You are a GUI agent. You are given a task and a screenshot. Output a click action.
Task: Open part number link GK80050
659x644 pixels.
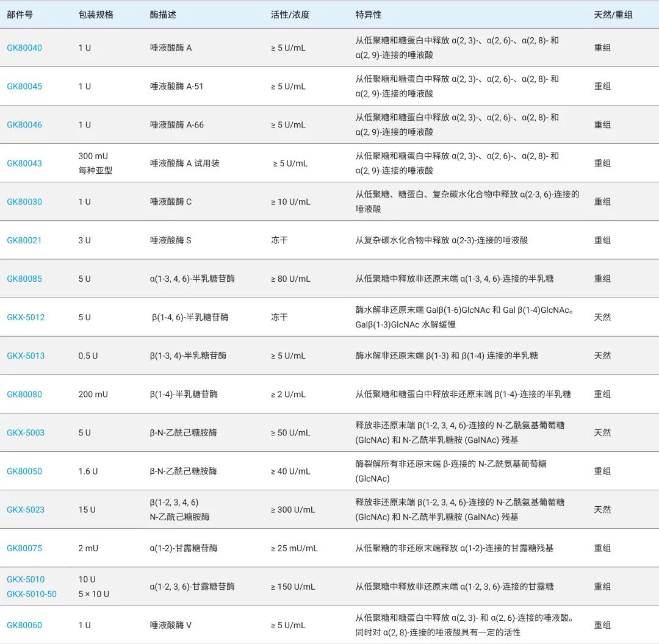pos(24,471)
